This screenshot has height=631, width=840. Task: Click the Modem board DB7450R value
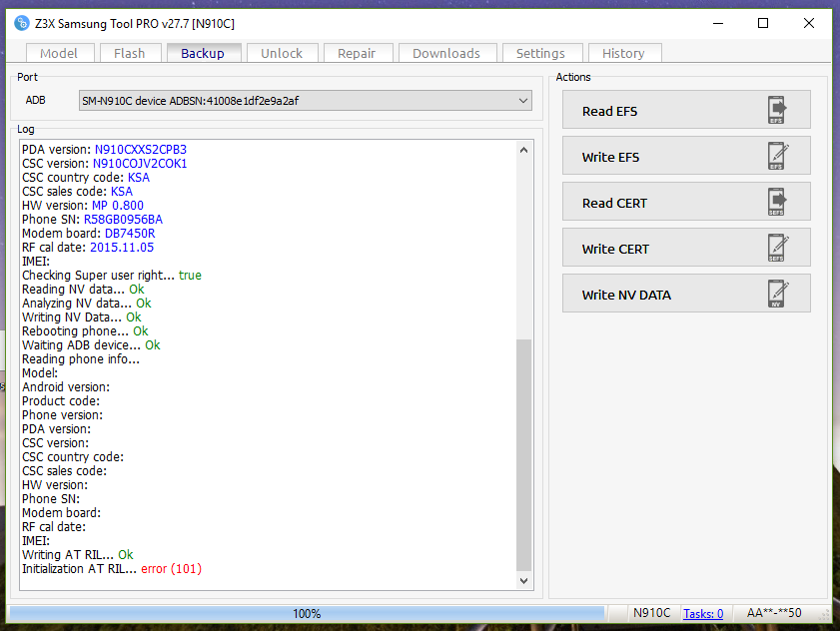130,234
